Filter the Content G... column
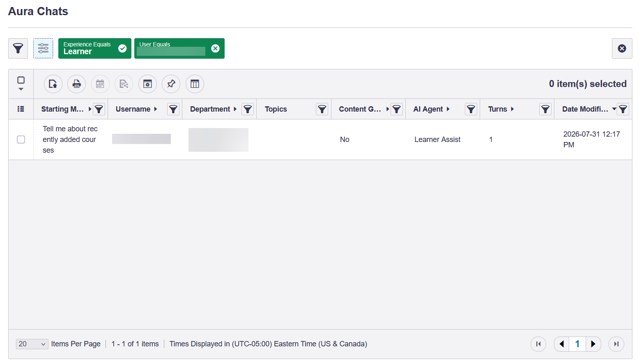 click(396, 109)
